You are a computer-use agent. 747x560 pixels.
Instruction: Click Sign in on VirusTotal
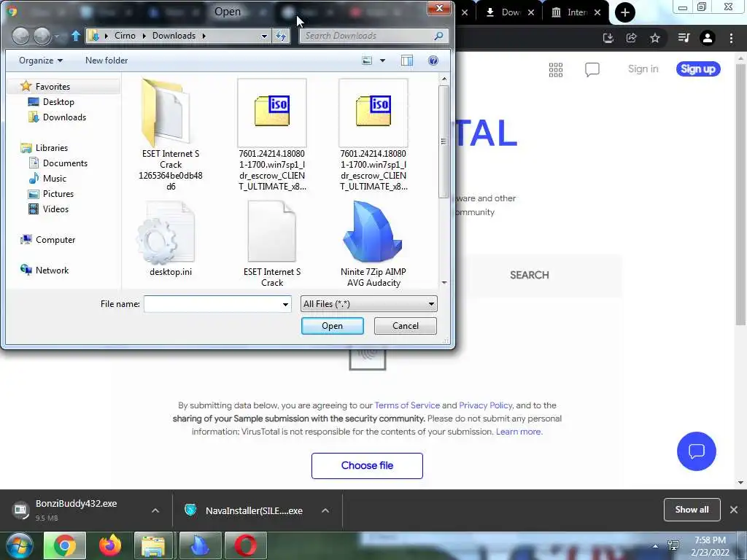[643, 69]
